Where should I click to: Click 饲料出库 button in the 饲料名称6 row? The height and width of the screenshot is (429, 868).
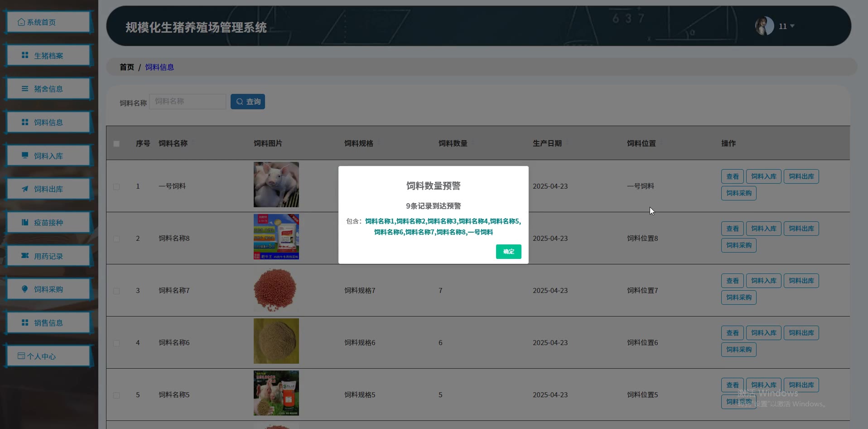[801, 333]
